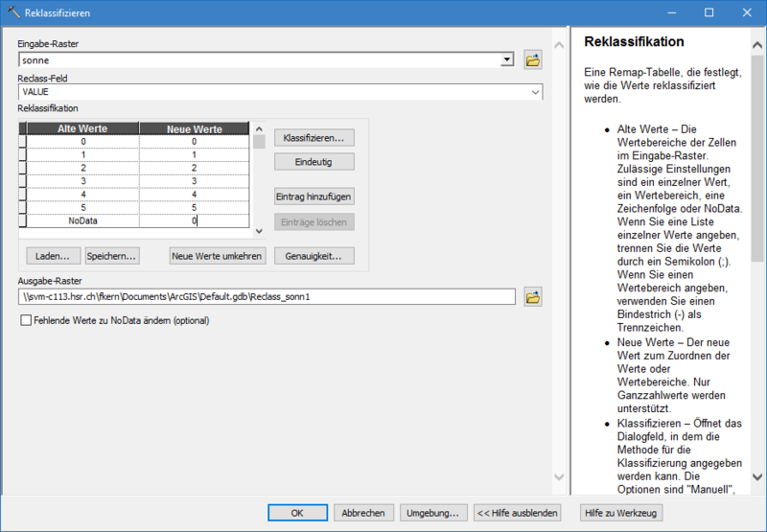Browse for Eingabe-Raster with folder icon
Image resolution: width=767 pixels, height=532 pixels.
coord(533,60)
